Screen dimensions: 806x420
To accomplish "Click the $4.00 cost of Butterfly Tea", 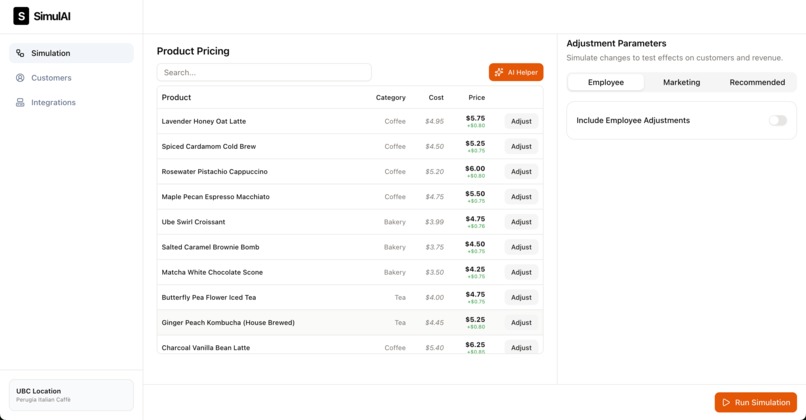I will pyautogui.click(x=434, y=298).
